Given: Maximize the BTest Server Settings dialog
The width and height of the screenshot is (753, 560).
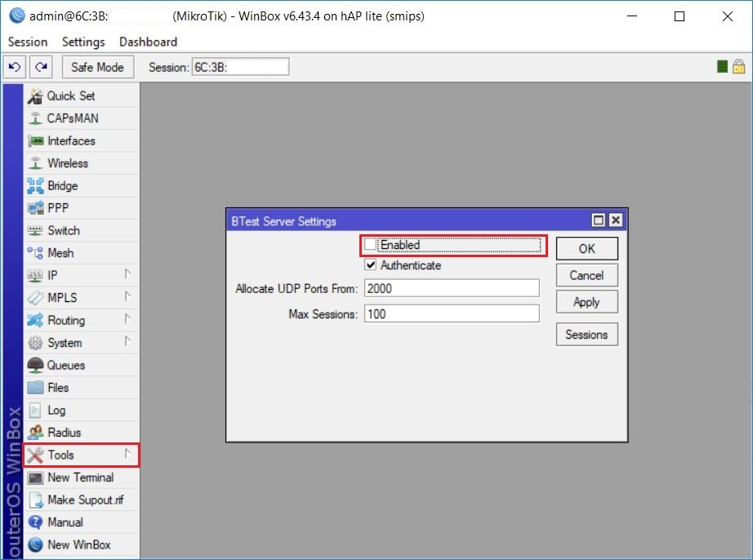Looking at the screenshot, I should point(599,220).
